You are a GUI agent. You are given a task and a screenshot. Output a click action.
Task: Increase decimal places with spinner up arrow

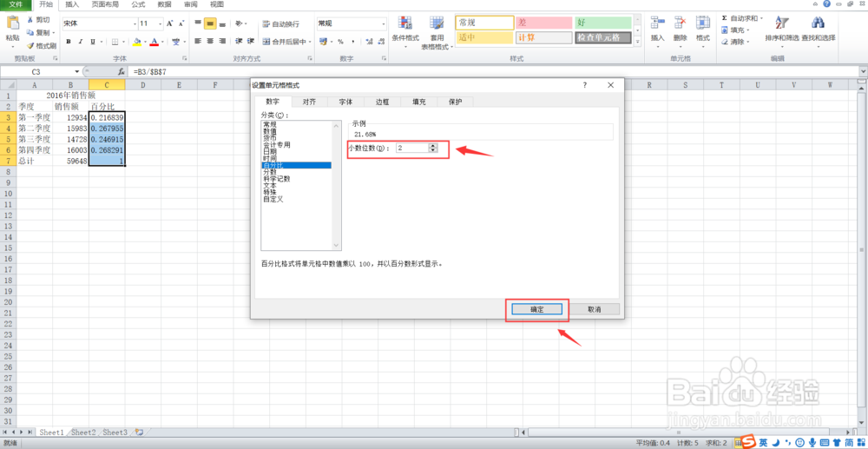433,146
